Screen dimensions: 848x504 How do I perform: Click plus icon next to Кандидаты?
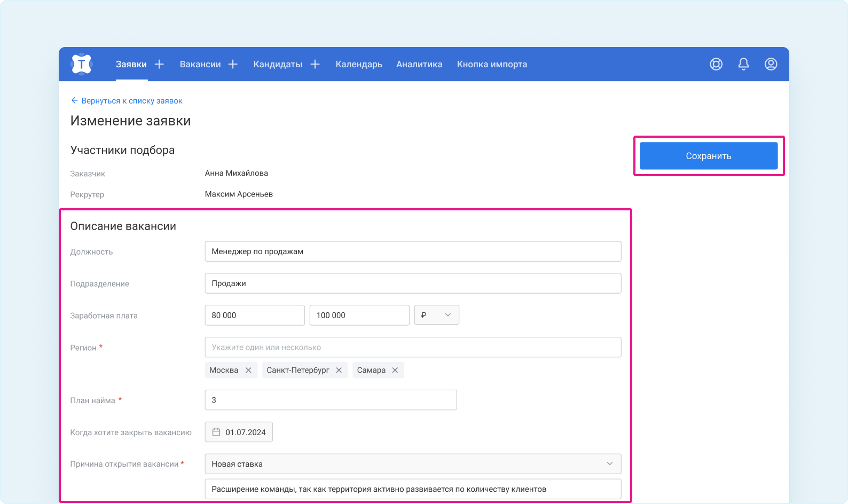[315, 64]
